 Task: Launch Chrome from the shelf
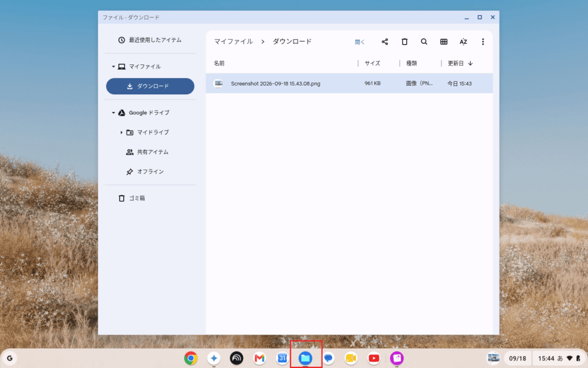click(191, 358)
